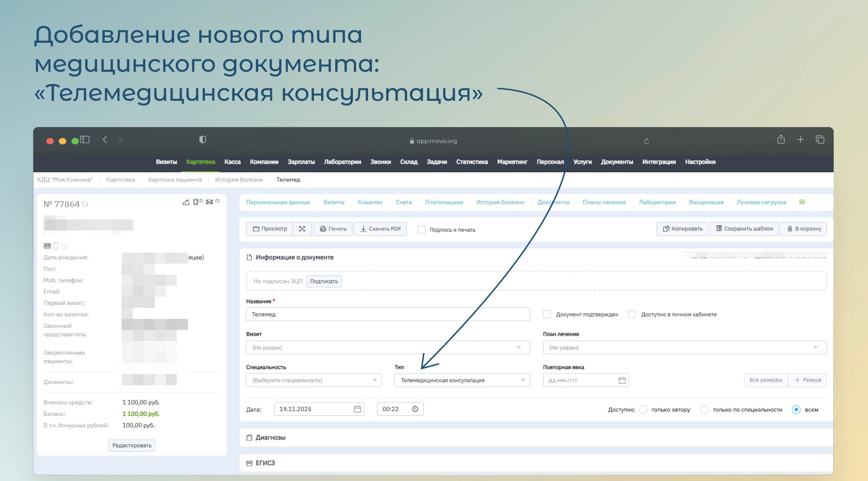Click the Скачать PDF button
The width and height of the screenshot is (868, 481).
coord(380,229)
